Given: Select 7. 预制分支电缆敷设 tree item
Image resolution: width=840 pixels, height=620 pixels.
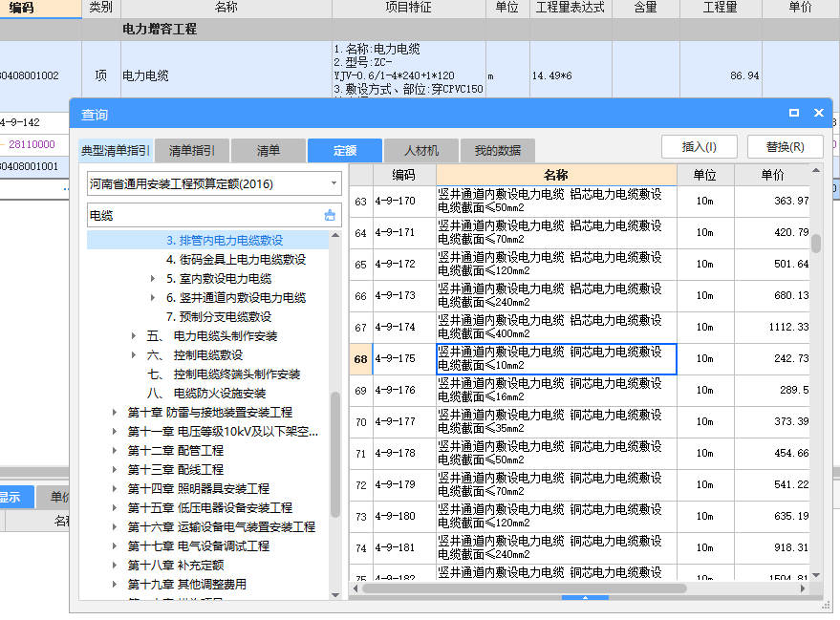Looking at the screenshot, I should point(219,317).
